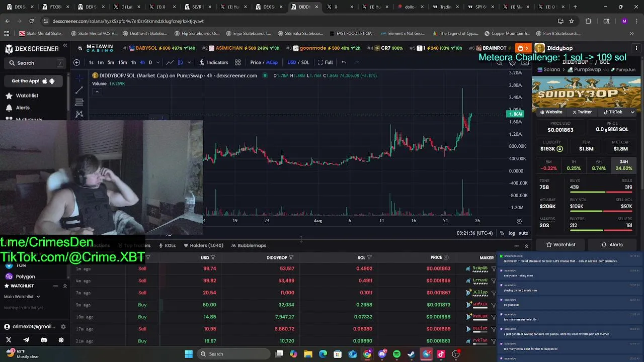Open the trending fire icon button
The height and width of the screenshot is (362, 644).
click(523, 48)
